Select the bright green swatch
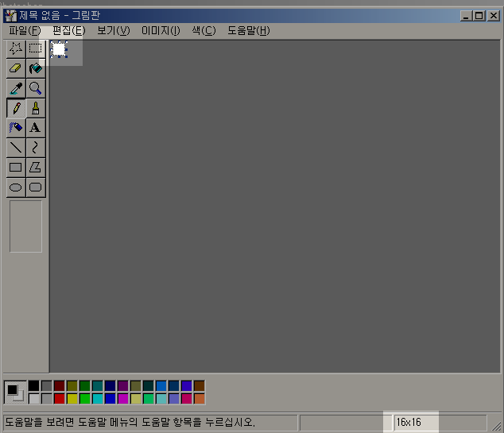The image size is (504, 433). tap(84, 399)
